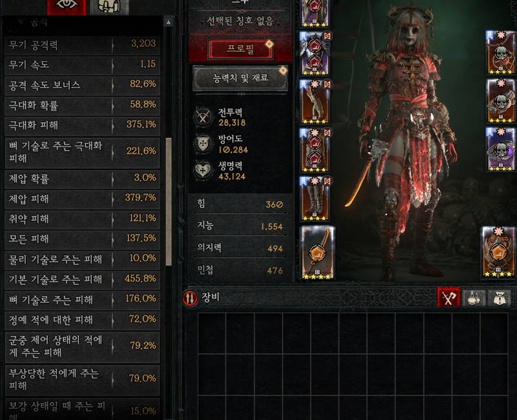517x420 pixels.
Task: Select the equipped amulet skull slot
Action: (501, 53)
